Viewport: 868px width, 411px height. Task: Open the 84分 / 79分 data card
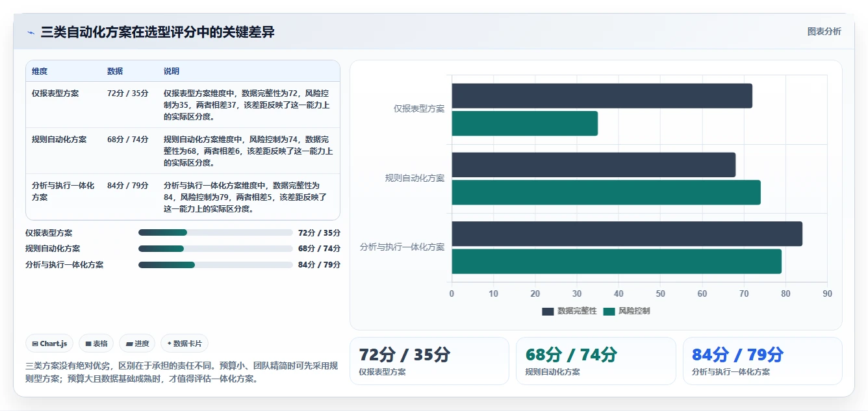(x=762, y=361)
